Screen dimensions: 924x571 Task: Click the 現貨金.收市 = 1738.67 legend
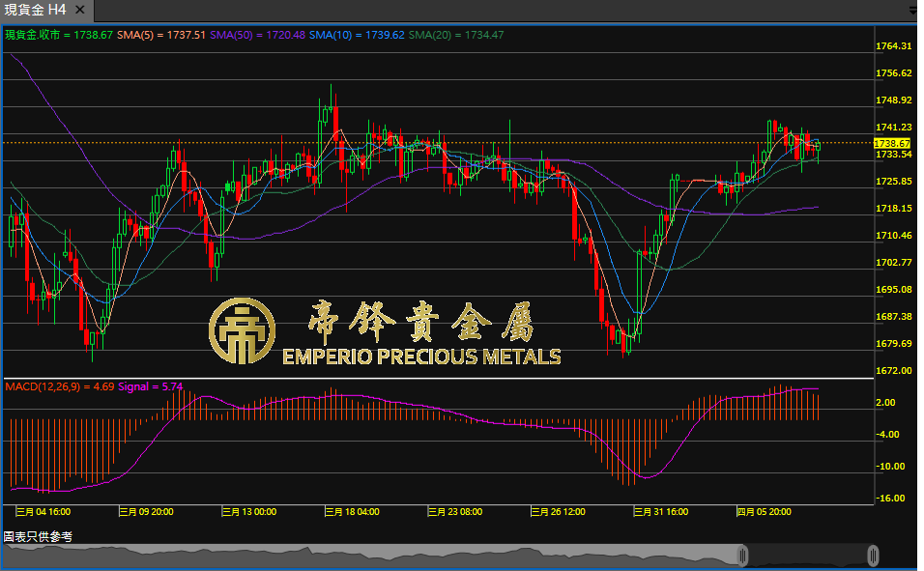59,35
